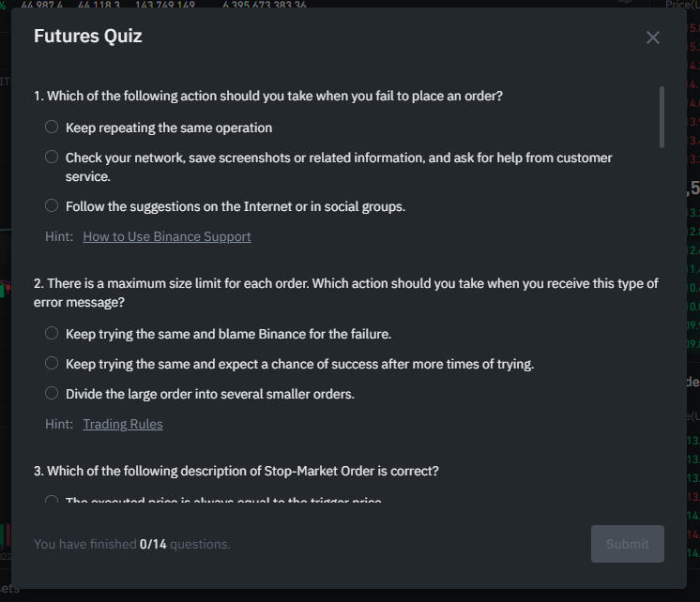Click the 'Hint:' label beside Binance Support link
Viewport: 700px width, 602px height.
tap(59, 236)
